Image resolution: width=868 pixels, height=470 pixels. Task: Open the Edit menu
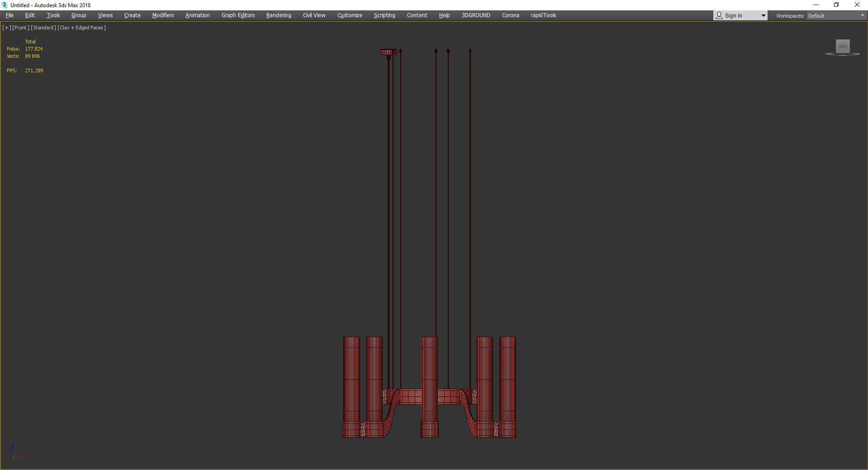click(30, 15)
